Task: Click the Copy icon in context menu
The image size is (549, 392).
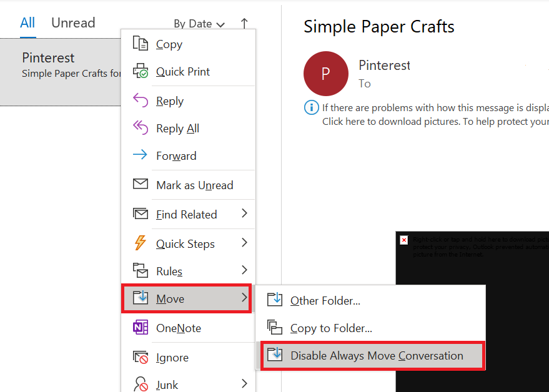Action: coord(141,44)
